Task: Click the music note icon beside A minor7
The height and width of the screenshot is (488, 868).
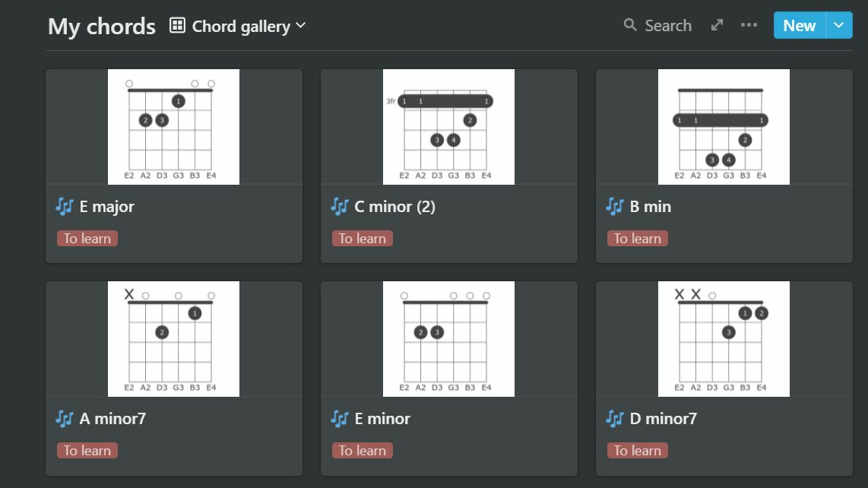Action: [x=64, y=418]
